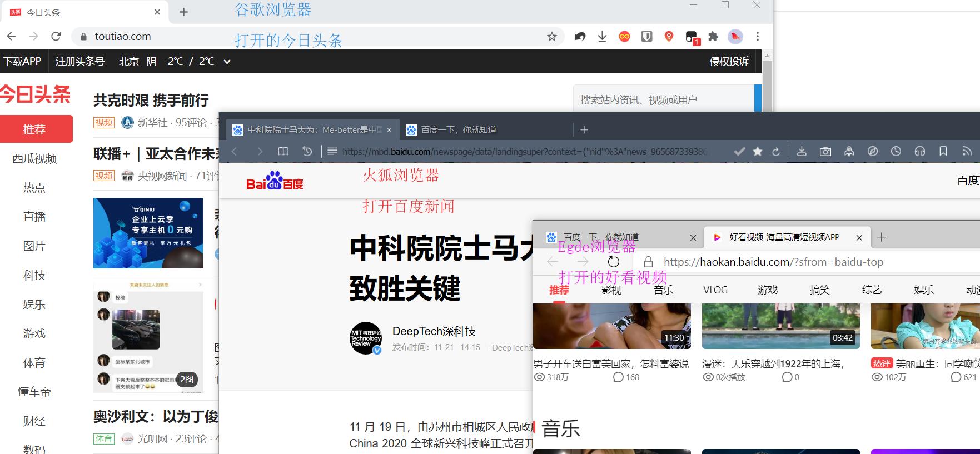Select 热点 in toutiao sidebar
980x454 pixels.
34,188
